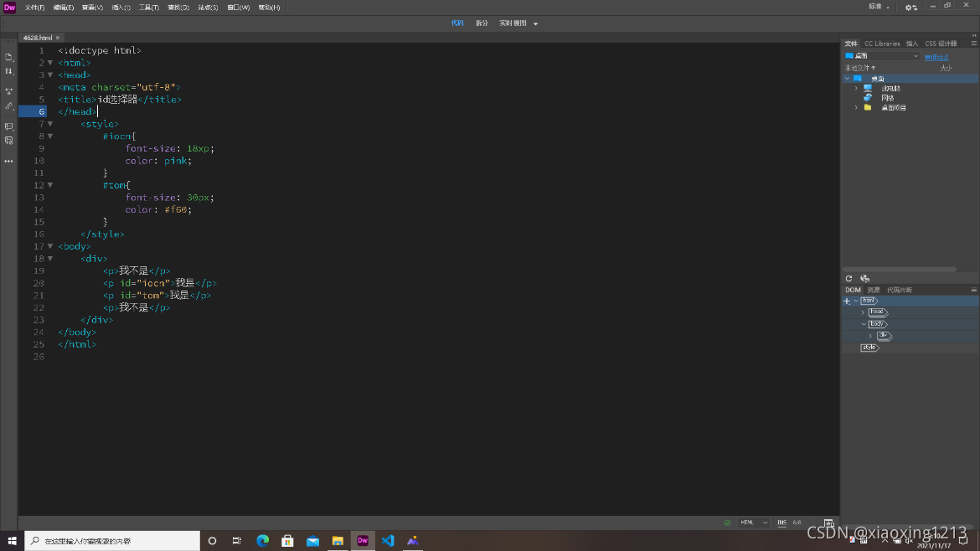Click the green no-errors status icon

(x=727, y=523)
